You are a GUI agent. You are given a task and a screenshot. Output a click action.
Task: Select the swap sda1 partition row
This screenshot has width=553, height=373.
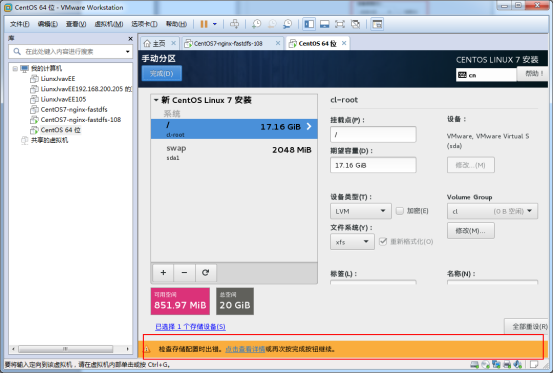pyautogui.click(x=234, y=152)
